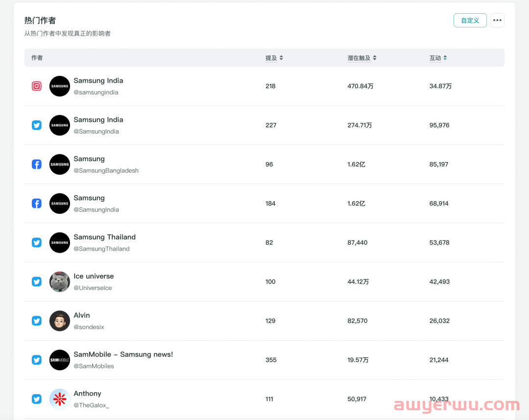This screenshot has width=529, height=420.
Task: Click the Twitter icon for SamMobile row
Action: 36,360
